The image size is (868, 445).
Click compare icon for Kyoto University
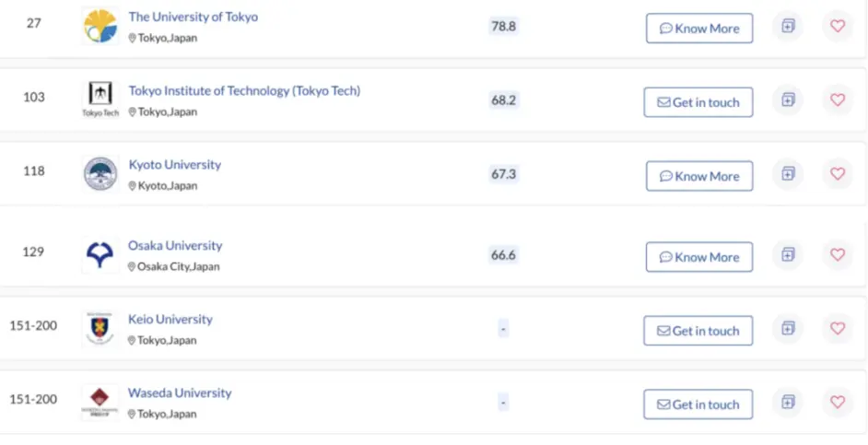pyautogui.click(x=788, y=173)
